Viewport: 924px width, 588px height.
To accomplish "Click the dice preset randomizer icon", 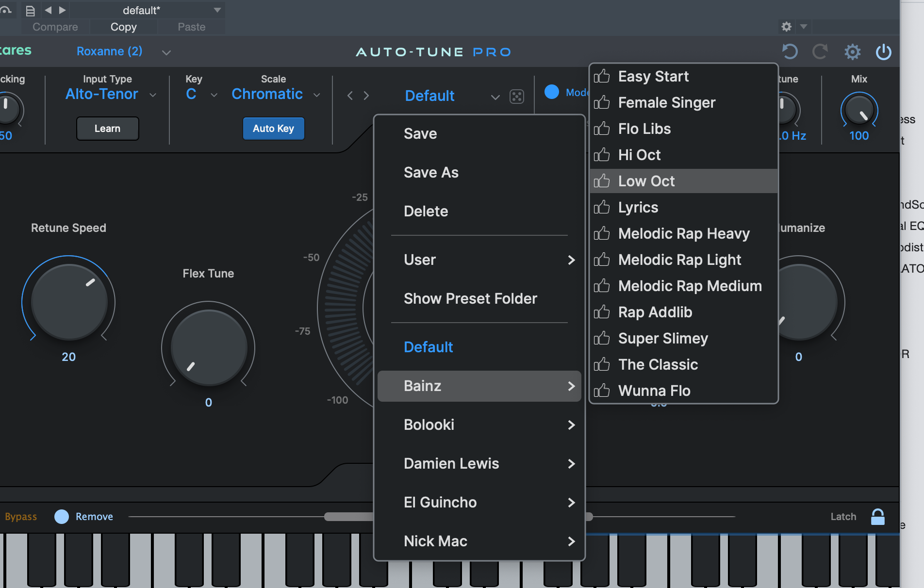I will pyautogui.click(x=517, y=96).
